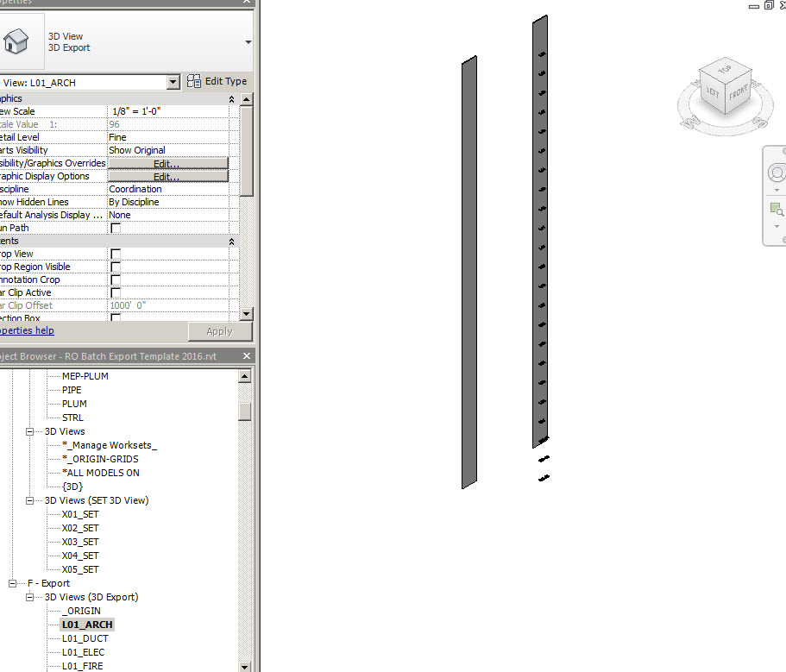Toggle the Annotation Crop checkbox
This screenshot has height=672, width=786.
pos(116,279)
